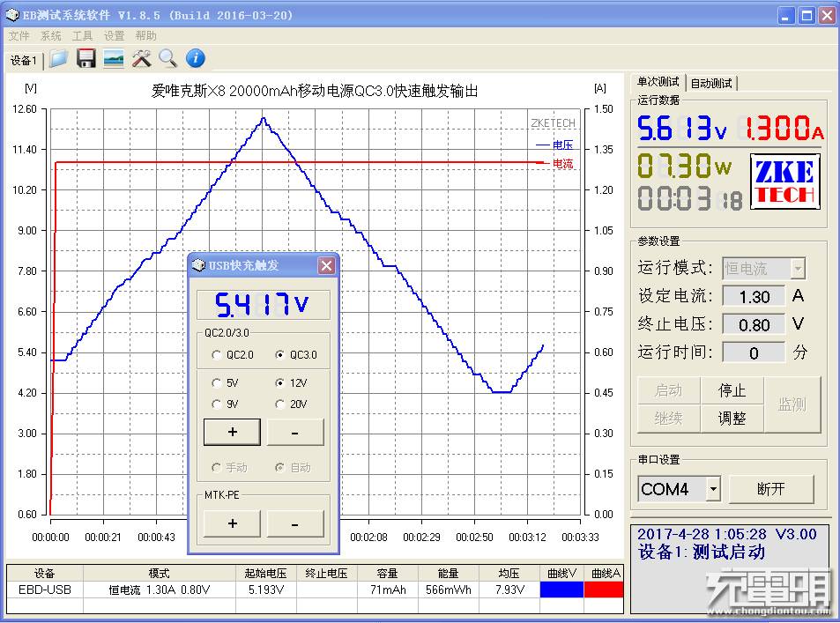Image resolution: width=840 pixels, height=623 pixels.
Task: Switch to the 自动测试 tab
Action: pos(711,83)
